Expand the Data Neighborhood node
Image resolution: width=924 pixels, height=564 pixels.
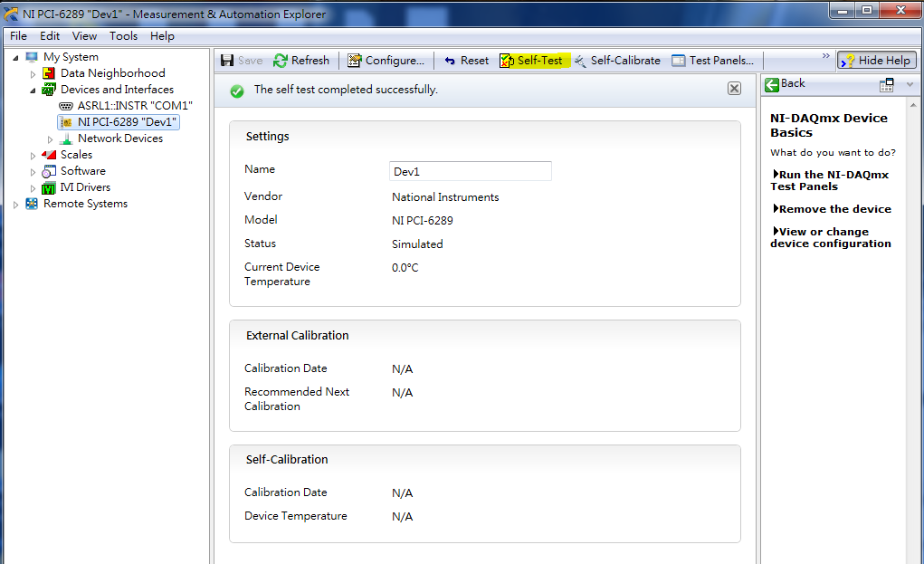click(x=33, y=74)
